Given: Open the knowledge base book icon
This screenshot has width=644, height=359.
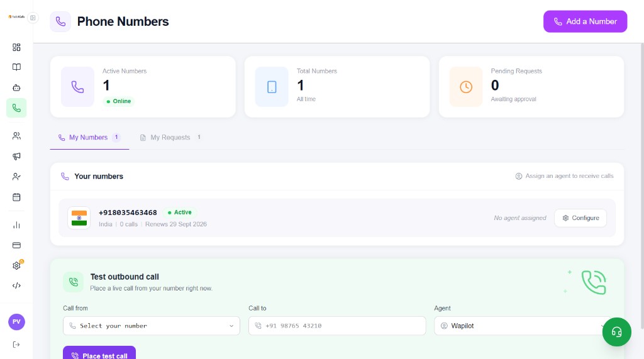Looking at the screenshot, I should [x=16, y=67].
